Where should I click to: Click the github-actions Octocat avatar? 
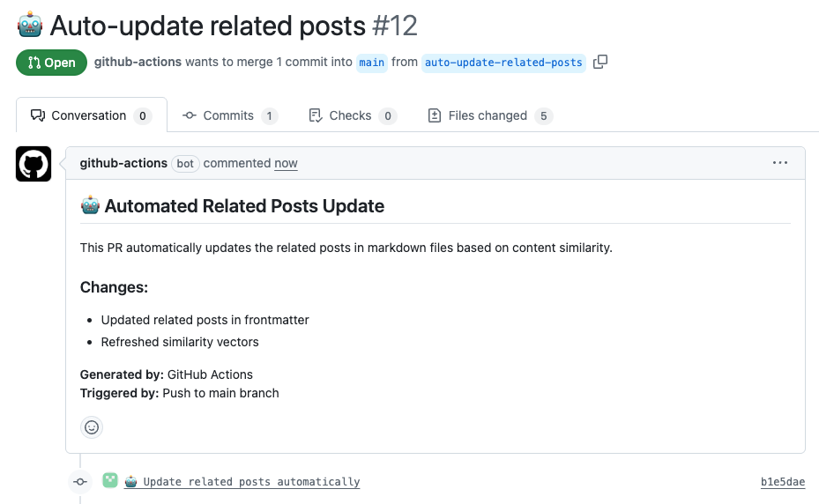point(34,164)
